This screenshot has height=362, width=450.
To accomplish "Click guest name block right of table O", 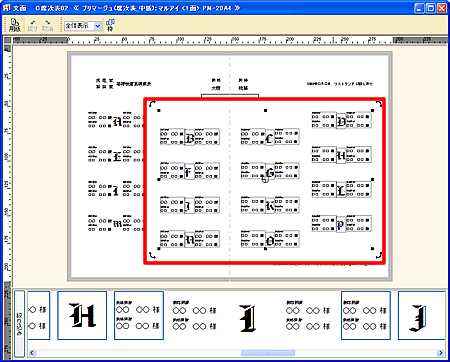I will [287, 239].
